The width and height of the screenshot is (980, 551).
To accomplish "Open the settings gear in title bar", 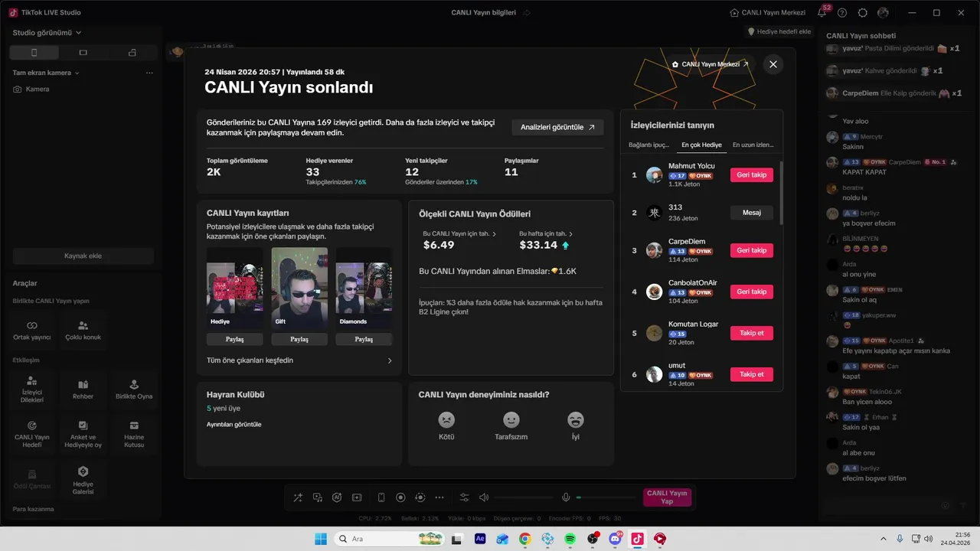I will pyautogui.click(x=863, y=13).
